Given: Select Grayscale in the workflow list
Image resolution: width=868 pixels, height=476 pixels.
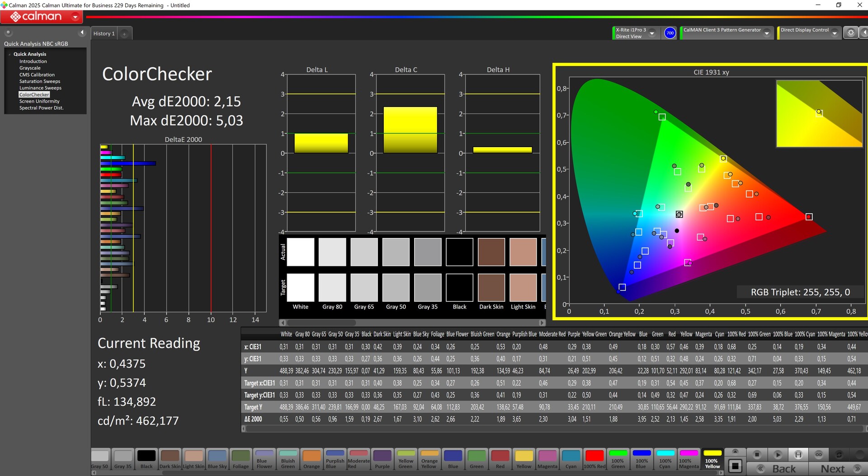Looking at the screenshot, I should point(30,68).
